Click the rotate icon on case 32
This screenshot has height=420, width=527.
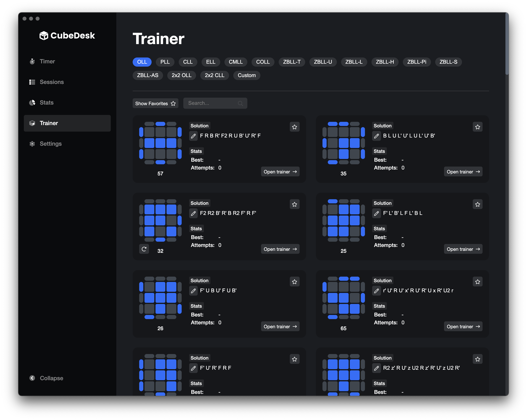(144, 249)
